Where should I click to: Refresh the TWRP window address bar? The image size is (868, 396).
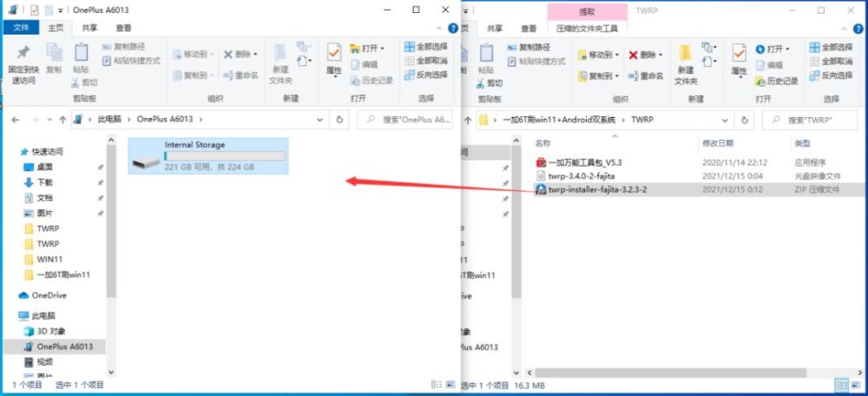pos(745,120)
